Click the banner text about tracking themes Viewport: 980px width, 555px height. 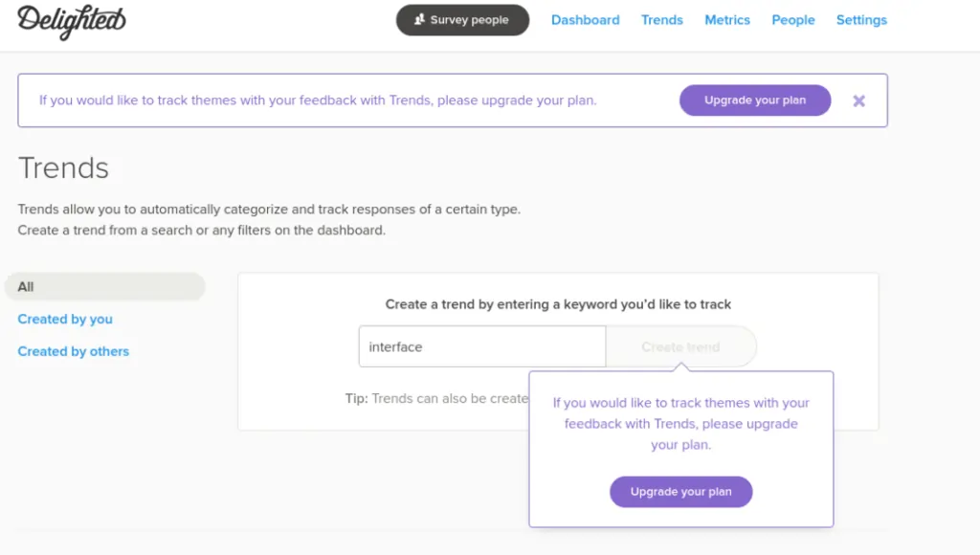click(318, 100)
